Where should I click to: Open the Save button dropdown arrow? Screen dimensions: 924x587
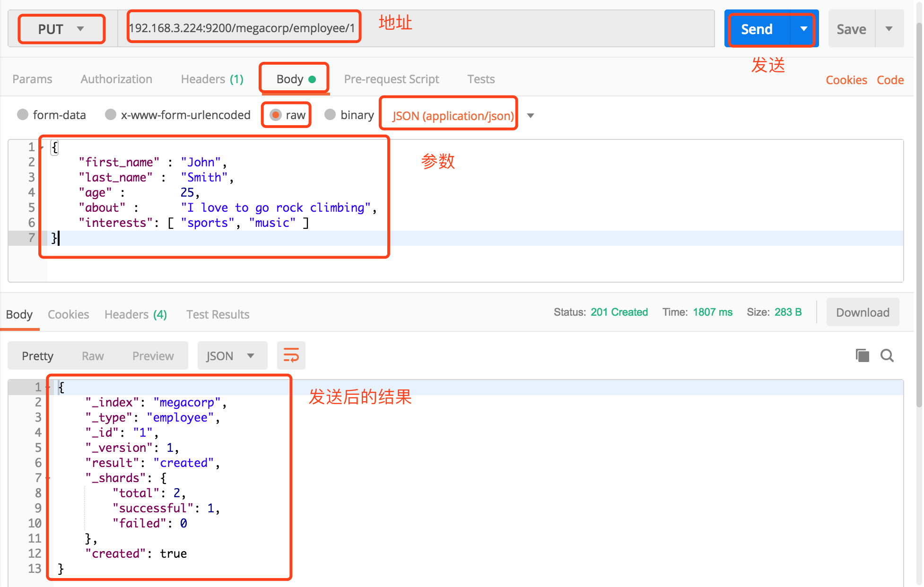(x=889, y=29)
